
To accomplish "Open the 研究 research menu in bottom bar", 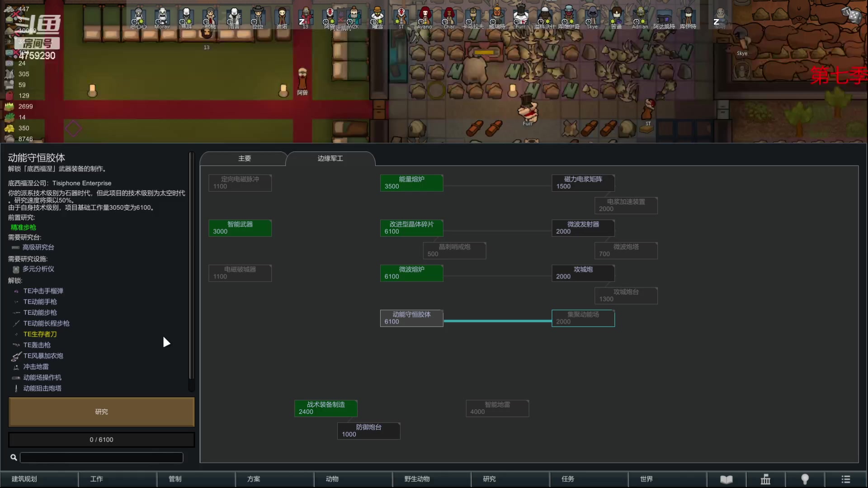I will click(510, 479).
